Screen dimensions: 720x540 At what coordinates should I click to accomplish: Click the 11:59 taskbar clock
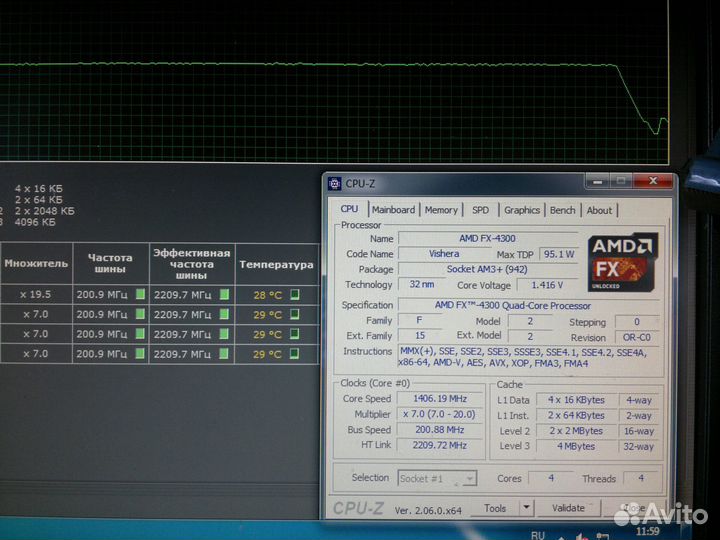pos(647,531)
